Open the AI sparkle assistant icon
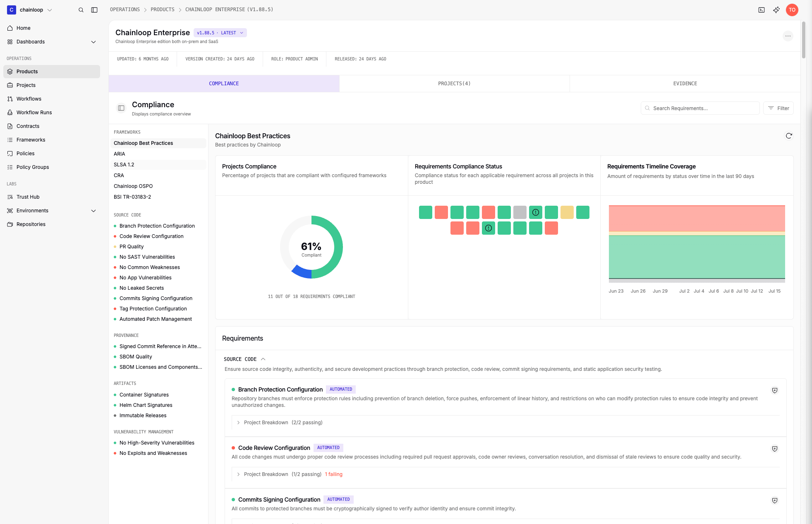Image resolution: width=812 pixels, height=524 pixels. tap(776, 10)
